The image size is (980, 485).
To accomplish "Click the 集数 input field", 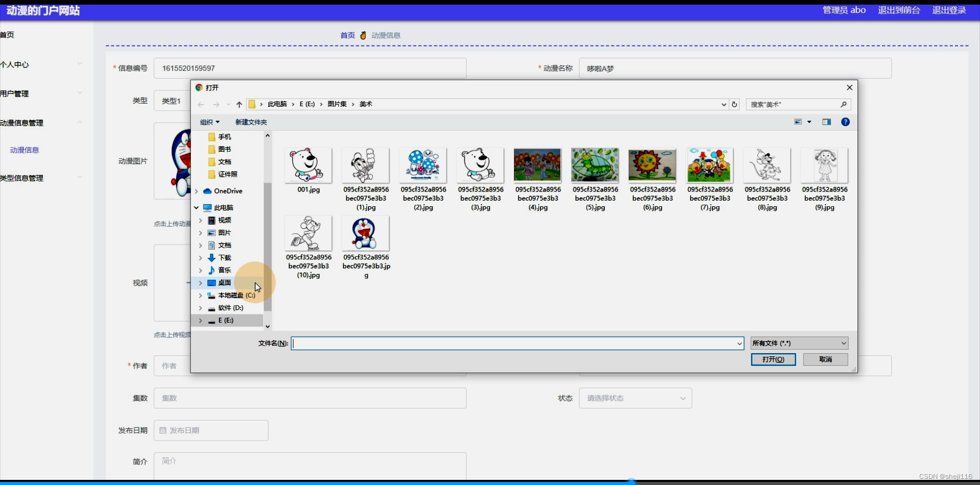I will (310, 398).
